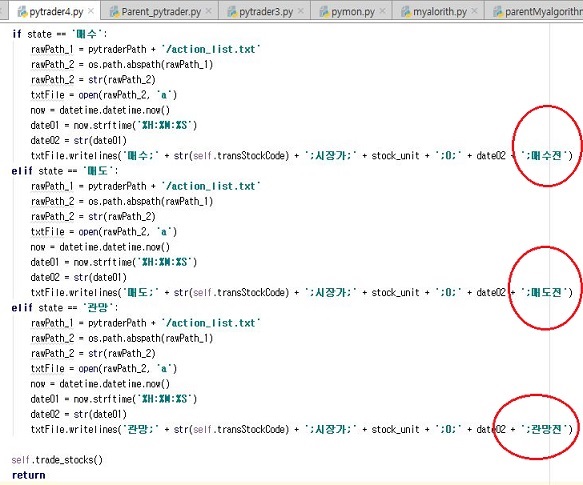
Task: Click the writelines call starting with '매도;'
Action: click(x=302, y=292)
